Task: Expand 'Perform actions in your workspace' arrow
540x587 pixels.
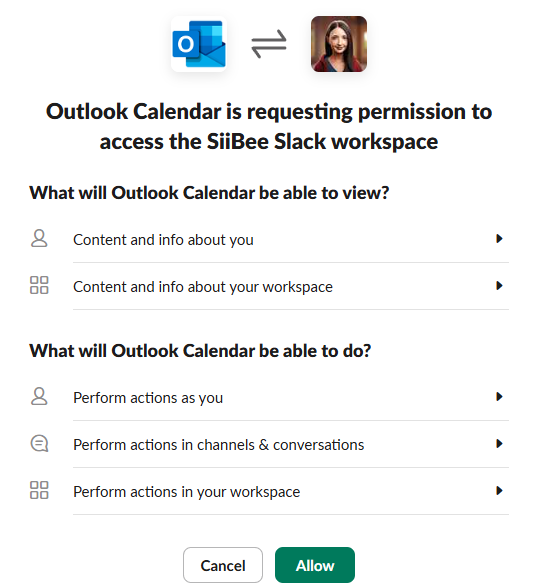Action: coord(499,490)
